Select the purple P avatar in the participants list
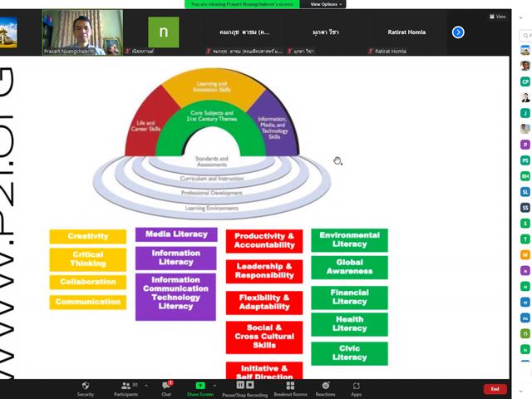This screenshot has height=399, width=532. (x=525, y=145)
